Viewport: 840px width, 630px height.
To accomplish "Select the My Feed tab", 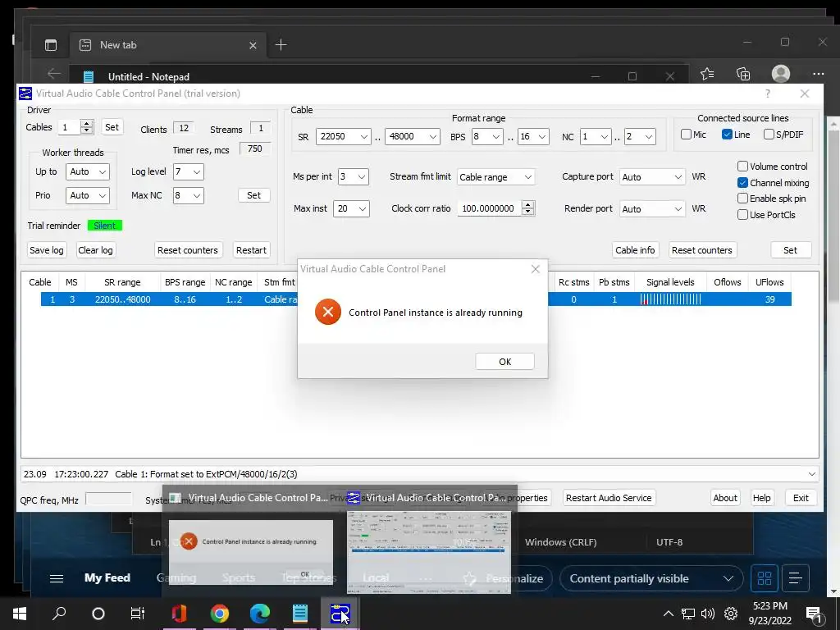I will click(107, 578).
